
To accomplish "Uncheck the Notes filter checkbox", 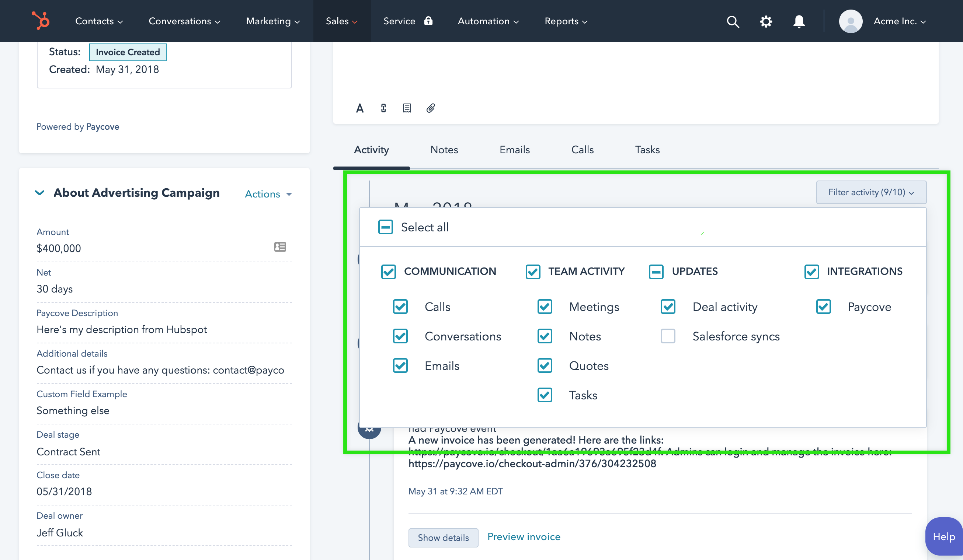I will 545,336.
